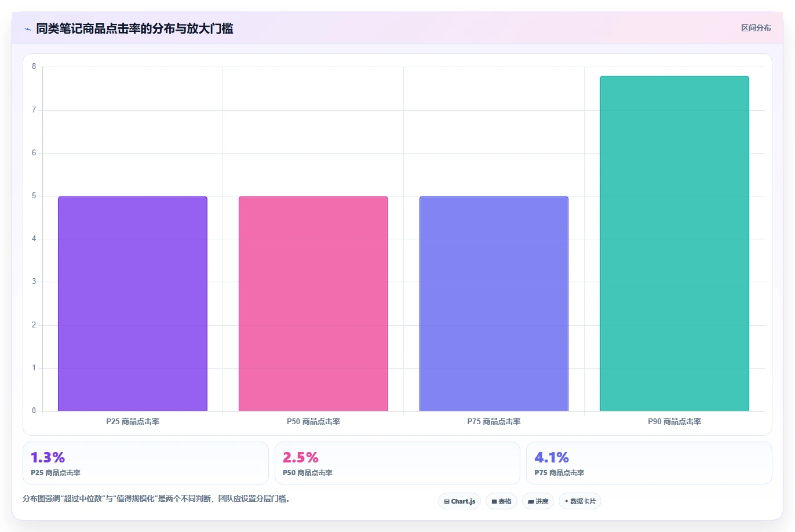Select the pink P50 商品点击率 bar
The image size is (795, 532).
(x=313, y=304)
